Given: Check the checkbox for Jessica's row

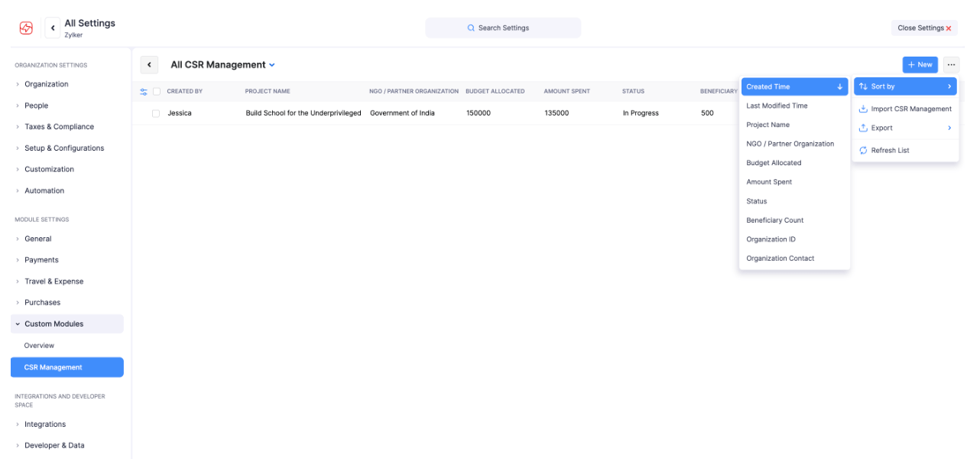Looking at the screenshot, I should [156, 113].
